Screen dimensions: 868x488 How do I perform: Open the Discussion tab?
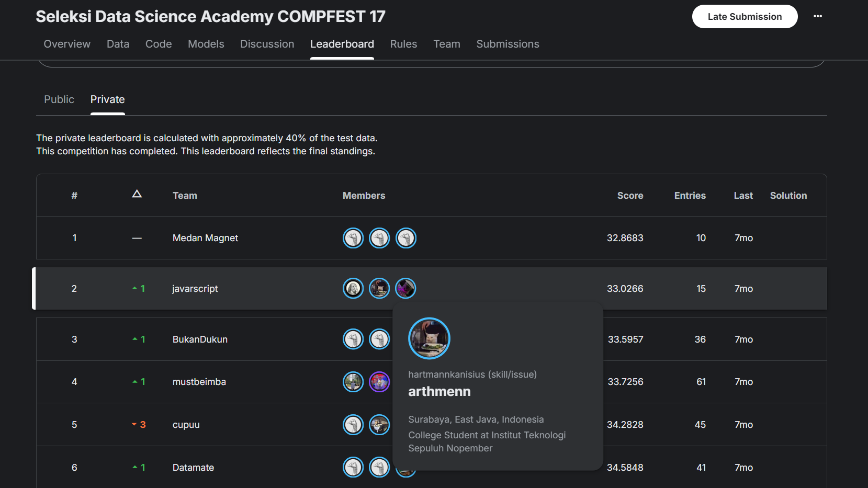tap(267, 44)
